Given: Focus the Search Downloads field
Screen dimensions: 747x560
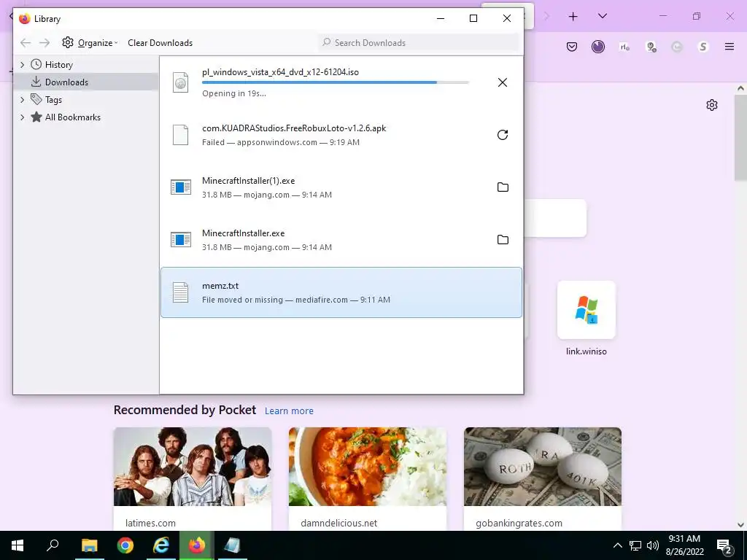Looking at the screenshot, I should (x=419, y=42).
